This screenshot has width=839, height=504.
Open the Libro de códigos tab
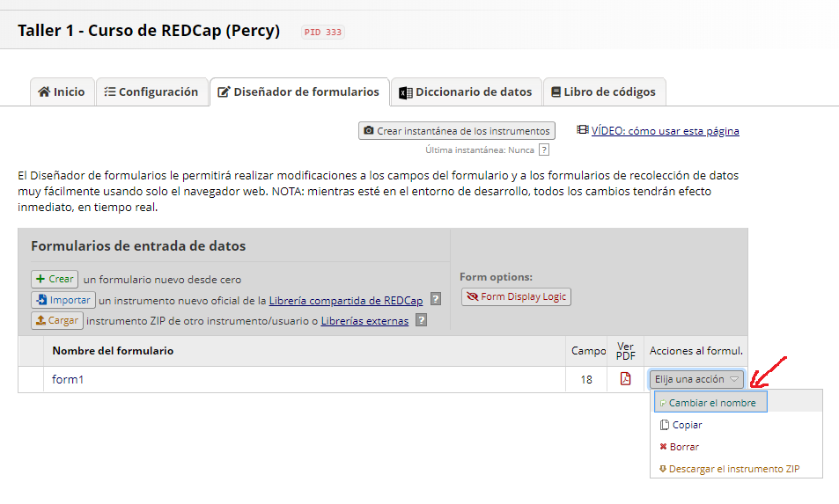(604, 92)
